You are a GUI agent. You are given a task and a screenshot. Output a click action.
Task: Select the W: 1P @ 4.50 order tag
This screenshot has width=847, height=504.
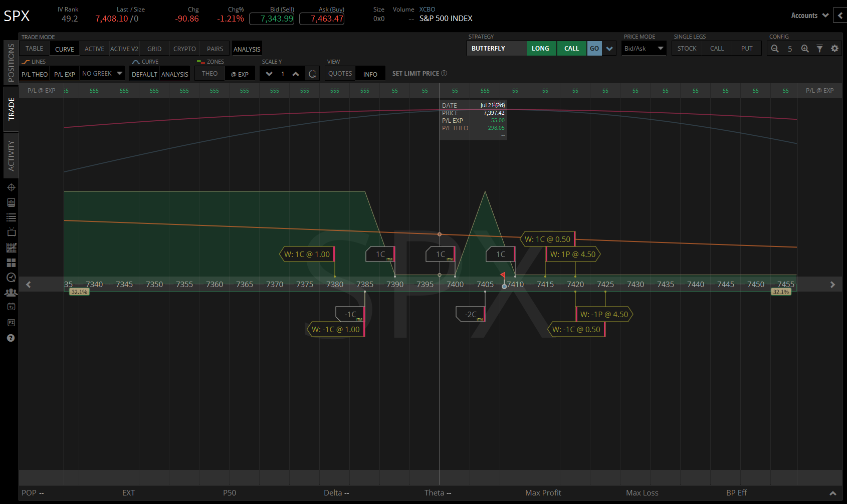point(573,254)
